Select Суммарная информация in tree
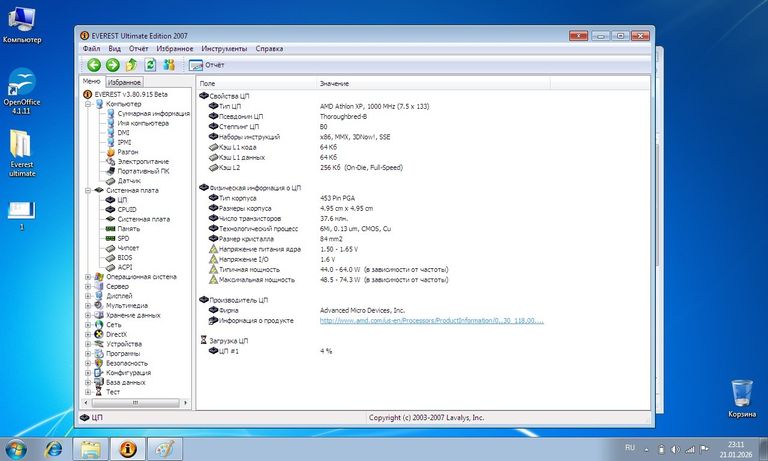768x461 pixels. coord(153,114)
